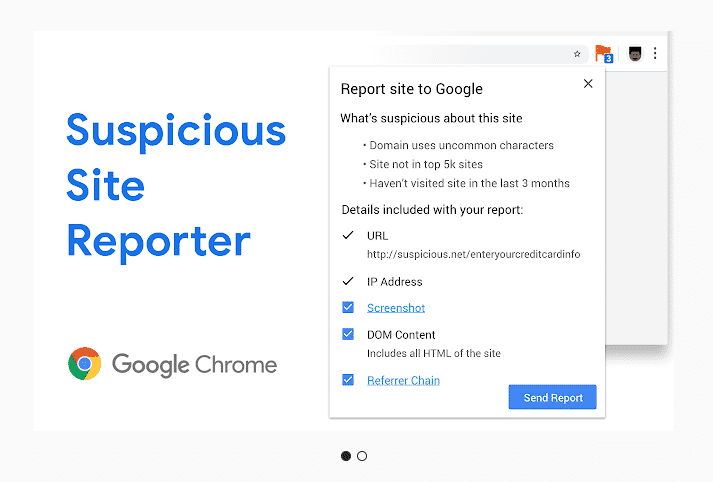Click the 'IP Address' label

(395, 282)
